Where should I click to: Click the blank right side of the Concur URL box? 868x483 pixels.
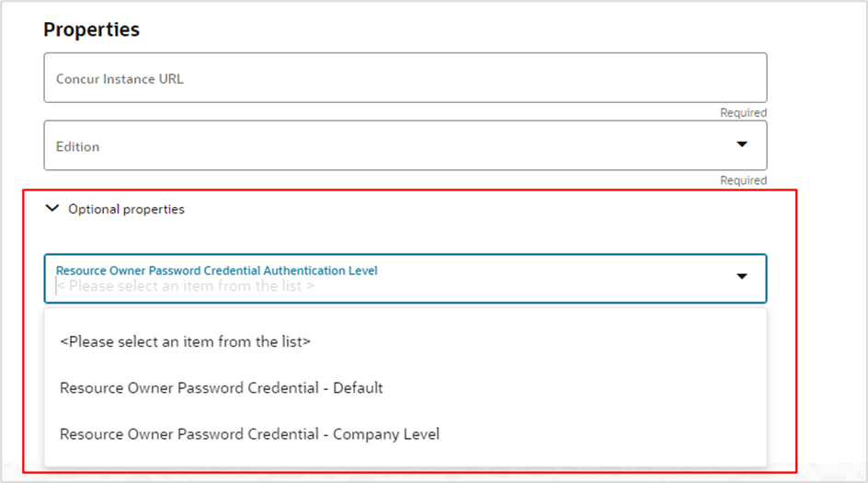click(x=644, y=78)
